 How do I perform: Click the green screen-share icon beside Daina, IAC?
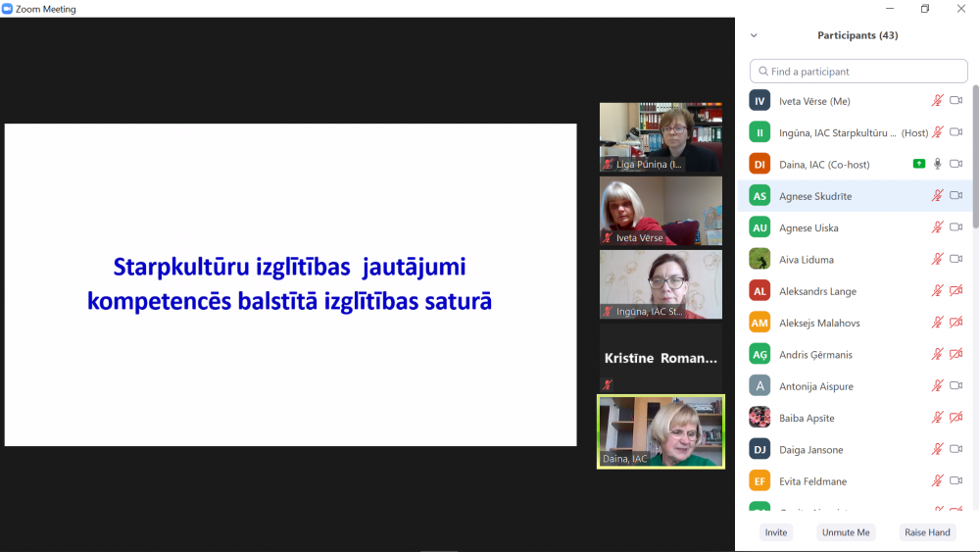918,164
